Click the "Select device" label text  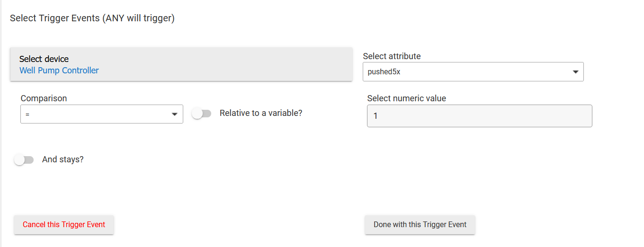pyautogui.click(x=44, y=59)
